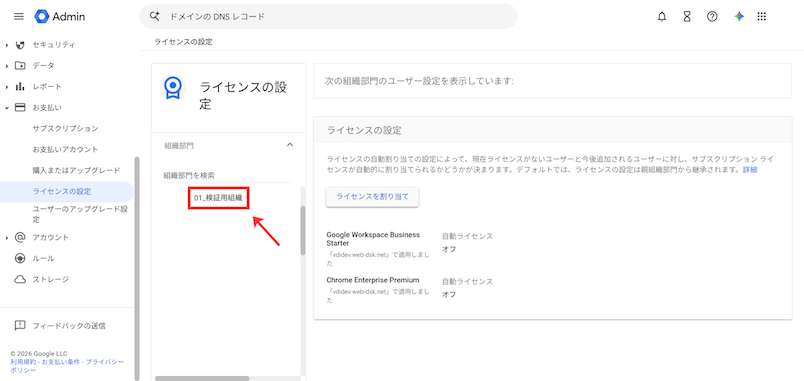Open 購入またはアップグレード in the sidebar
This screenshot has width=804, height=381.
[76, 170]
